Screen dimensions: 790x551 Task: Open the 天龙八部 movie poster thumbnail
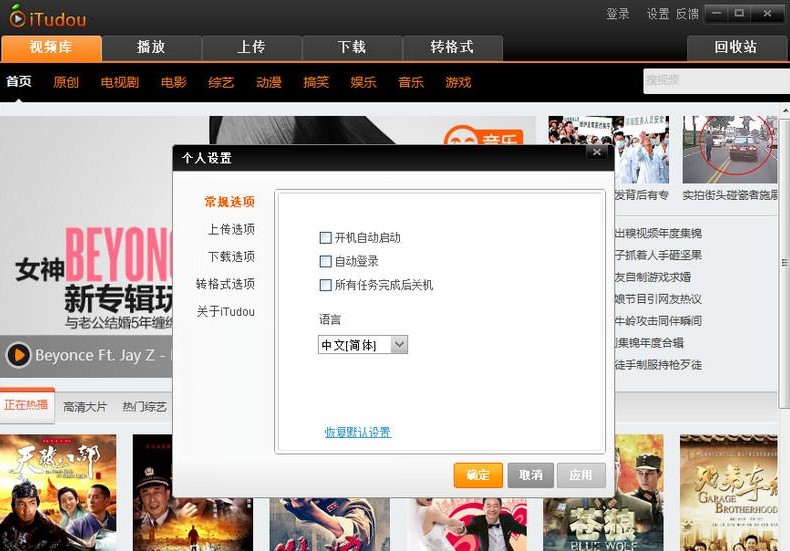click(x=58, y=492)
